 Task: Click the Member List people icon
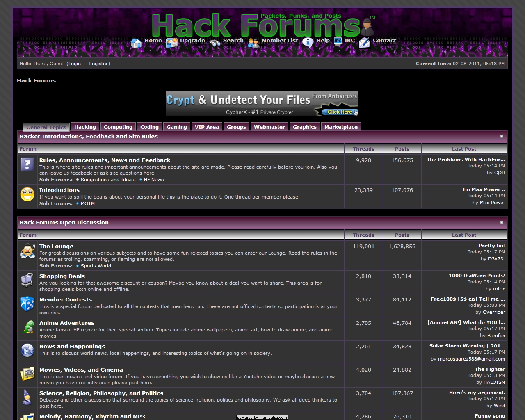(253, 43)
